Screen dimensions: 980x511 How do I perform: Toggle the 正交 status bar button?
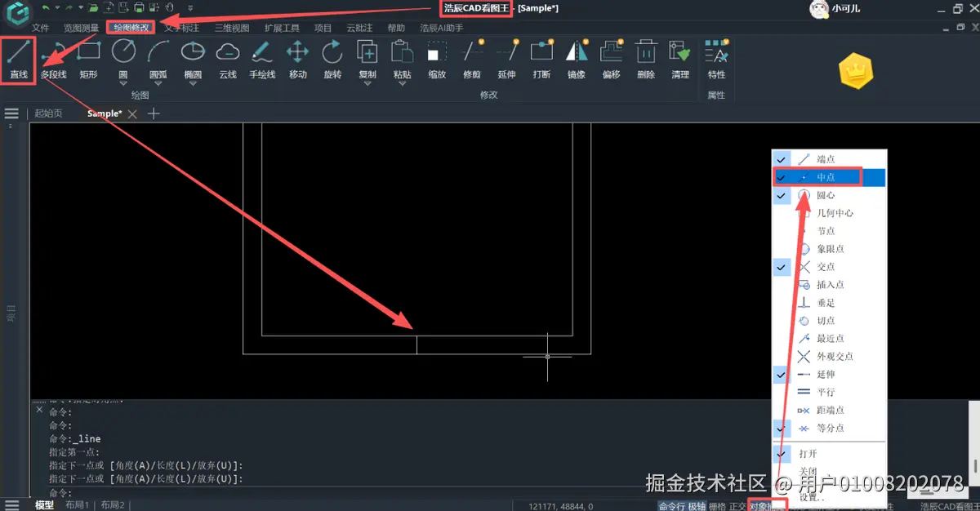click(x=737, y=506)
